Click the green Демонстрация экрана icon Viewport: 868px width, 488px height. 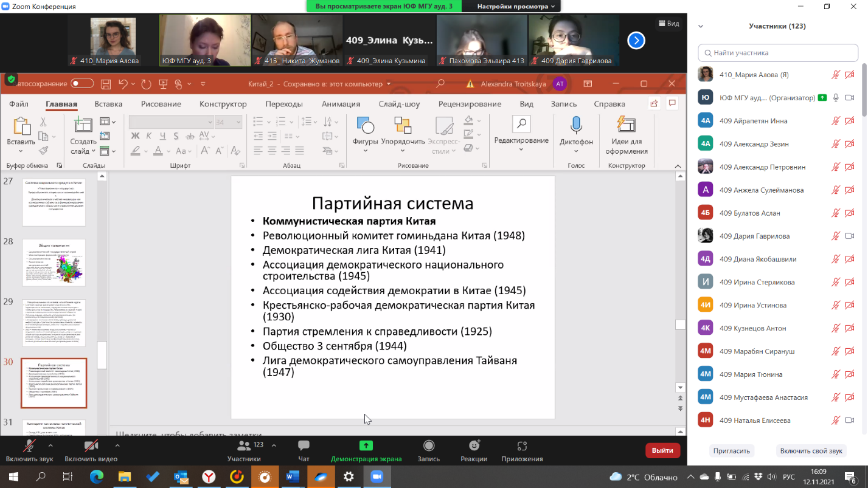click(x=366, y=445)
